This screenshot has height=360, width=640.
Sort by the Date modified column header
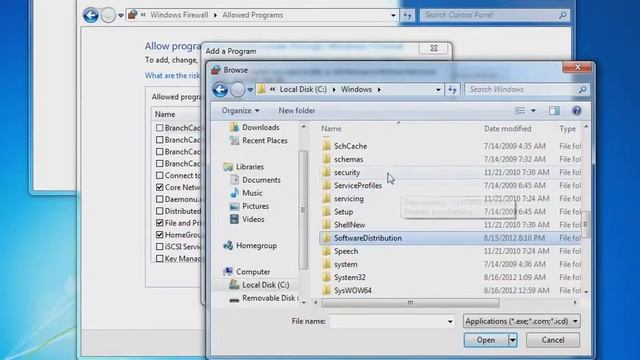coord(507,129)
